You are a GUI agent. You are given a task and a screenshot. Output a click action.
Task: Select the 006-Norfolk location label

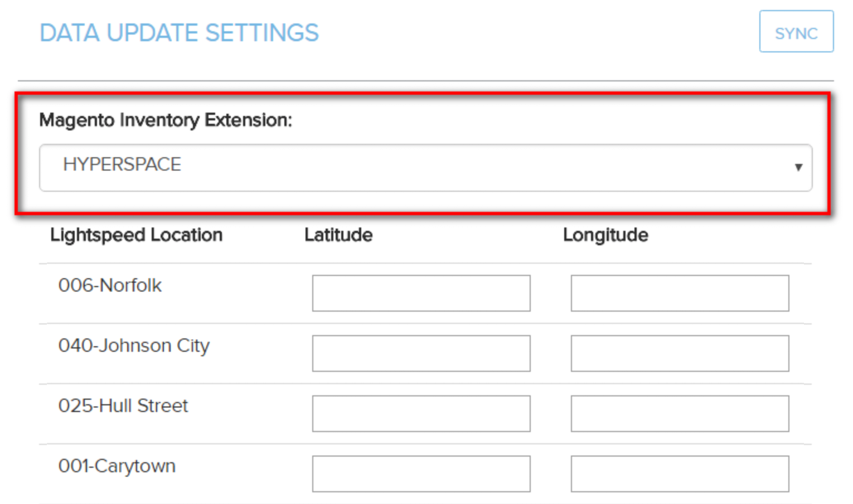pos(110,285)
